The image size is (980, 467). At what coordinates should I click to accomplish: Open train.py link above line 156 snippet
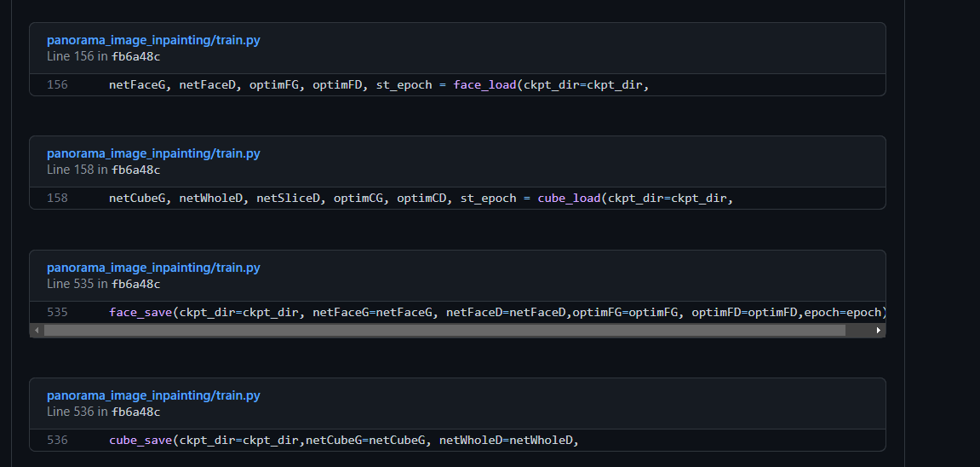[153, 40]
